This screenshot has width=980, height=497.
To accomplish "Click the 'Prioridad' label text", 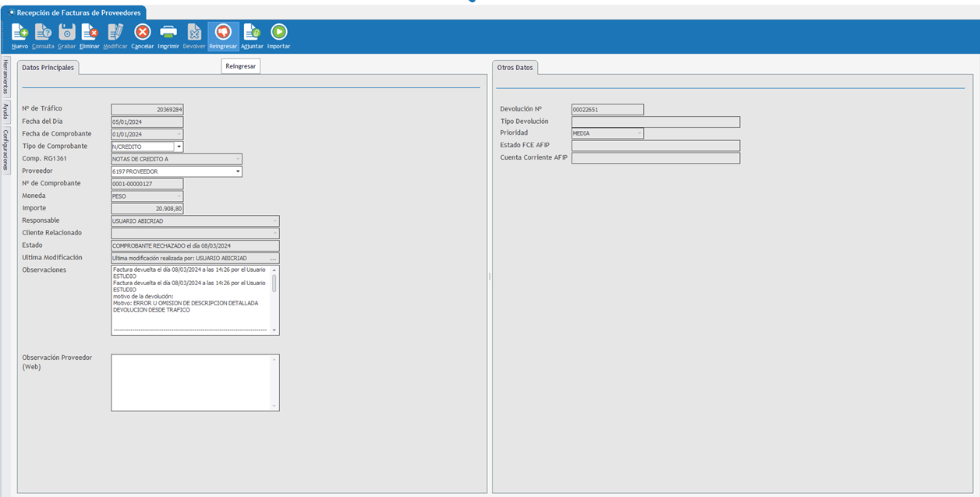I will 514,132.
